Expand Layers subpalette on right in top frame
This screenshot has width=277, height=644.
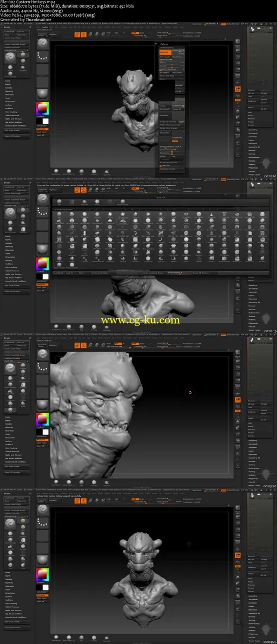252,139
